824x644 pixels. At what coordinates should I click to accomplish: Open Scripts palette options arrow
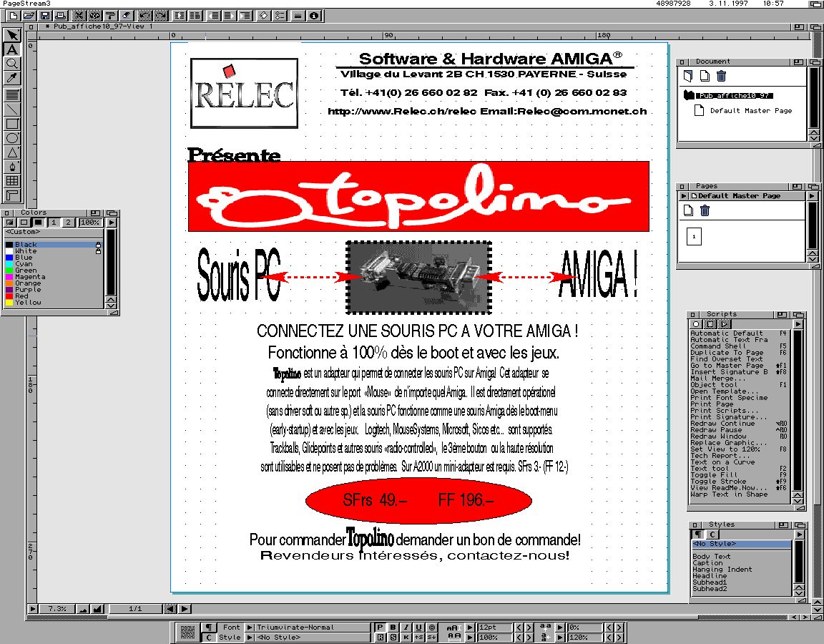798,324
